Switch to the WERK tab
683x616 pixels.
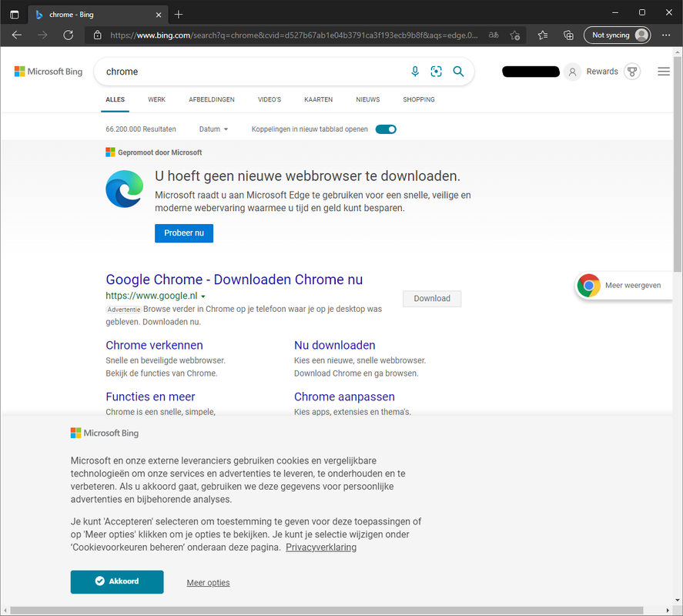(x=156, y=100)
